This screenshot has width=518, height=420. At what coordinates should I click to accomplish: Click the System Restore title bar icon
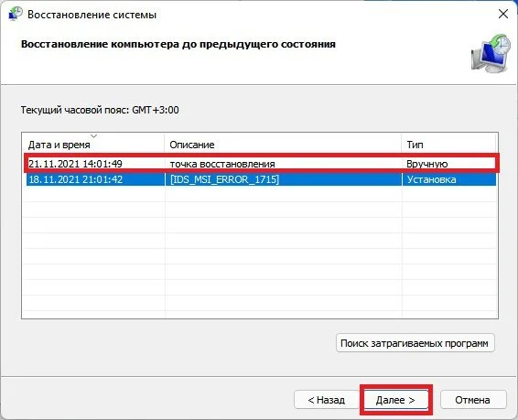point(16,14)
